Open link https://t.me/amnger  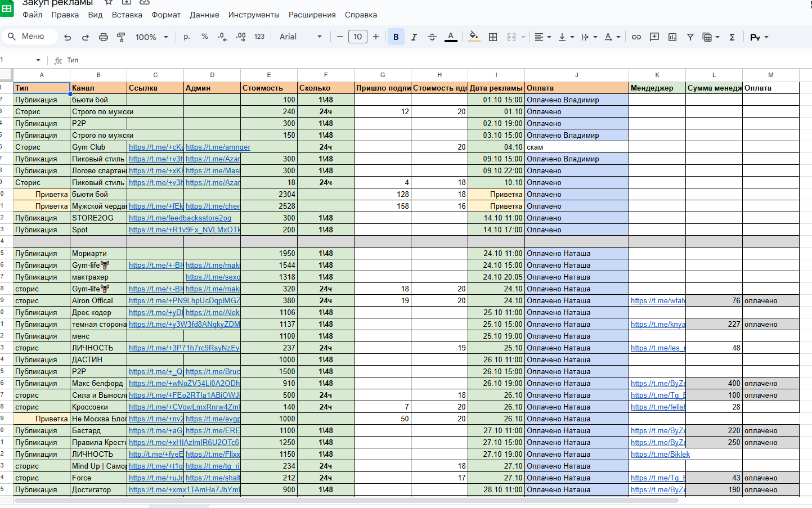coord(218,147)
